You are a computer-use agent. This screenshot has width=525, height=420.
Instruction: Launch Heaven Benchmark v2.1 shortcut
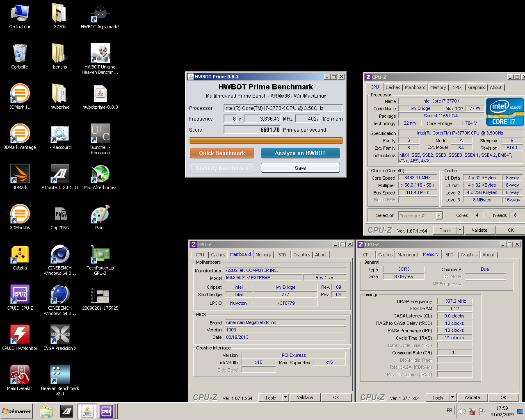tap(60, 380)
